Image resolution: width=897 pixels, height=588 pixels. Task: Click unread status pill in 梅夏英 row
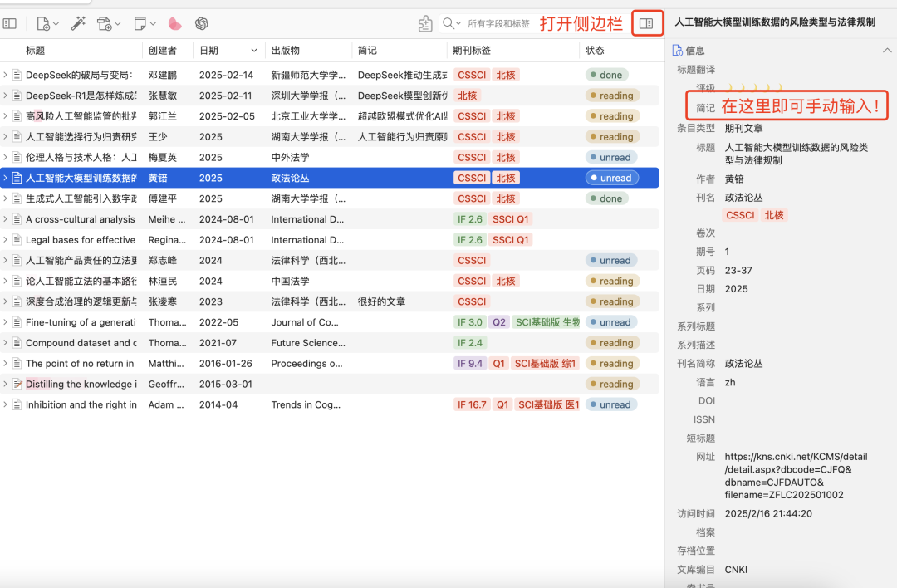(x=610, y=157)
